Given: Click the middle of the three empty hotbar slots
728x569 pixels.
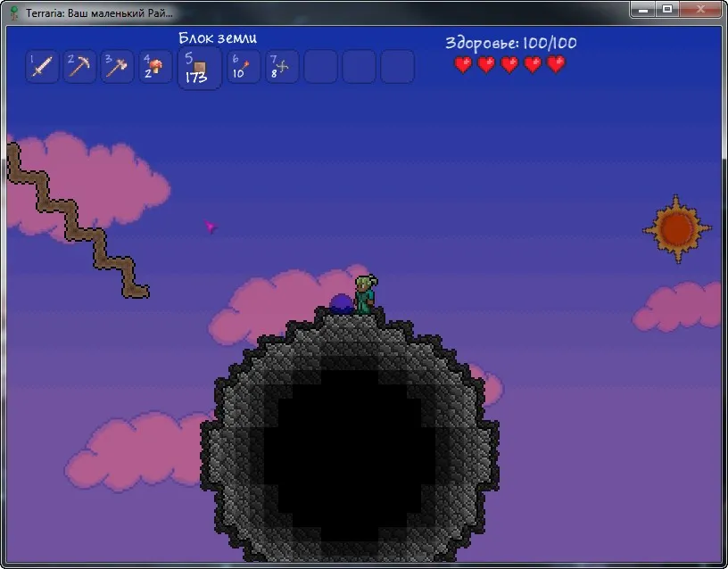Looking at the screenshot, I should pyautogui.click(x=359, y=66).
